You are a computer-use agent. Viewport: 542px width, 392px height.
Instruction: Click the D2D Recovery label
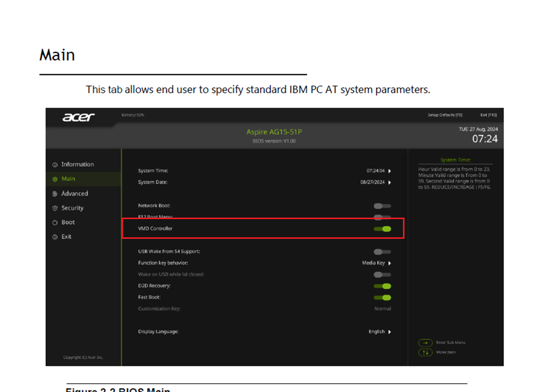[x=154, y=286]
